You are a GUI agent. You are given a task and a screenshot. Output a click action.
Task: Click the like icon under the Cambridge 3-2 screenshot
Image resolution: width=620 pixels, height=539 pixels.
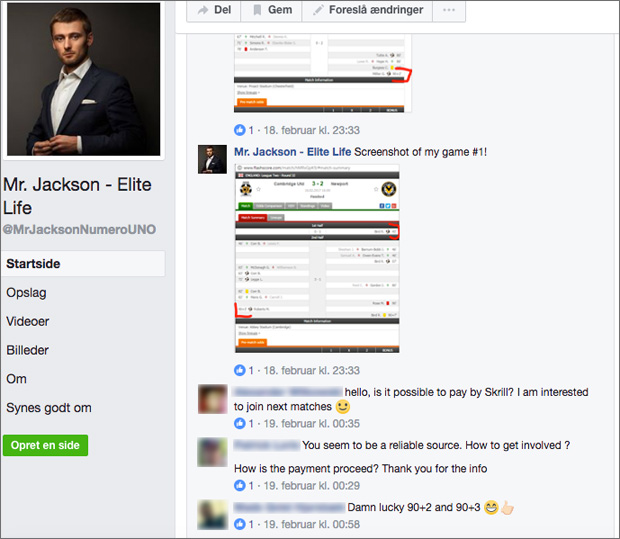(x=240, y=370)
